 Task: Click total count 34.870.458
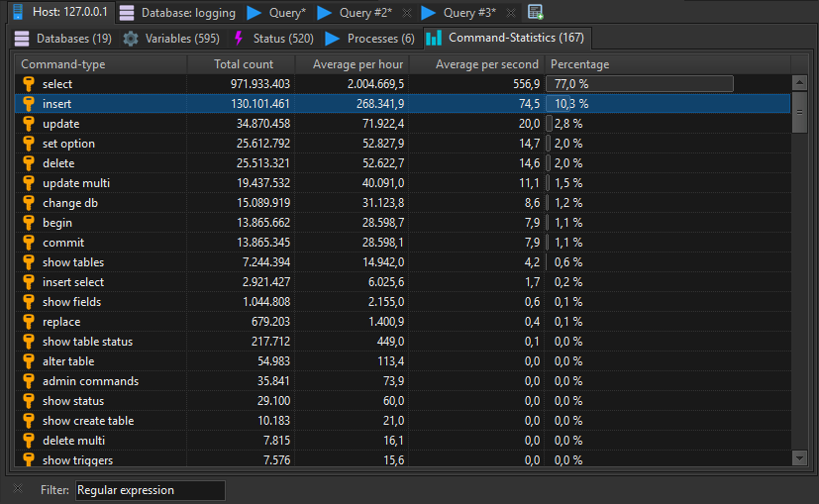tap(263, 124)
